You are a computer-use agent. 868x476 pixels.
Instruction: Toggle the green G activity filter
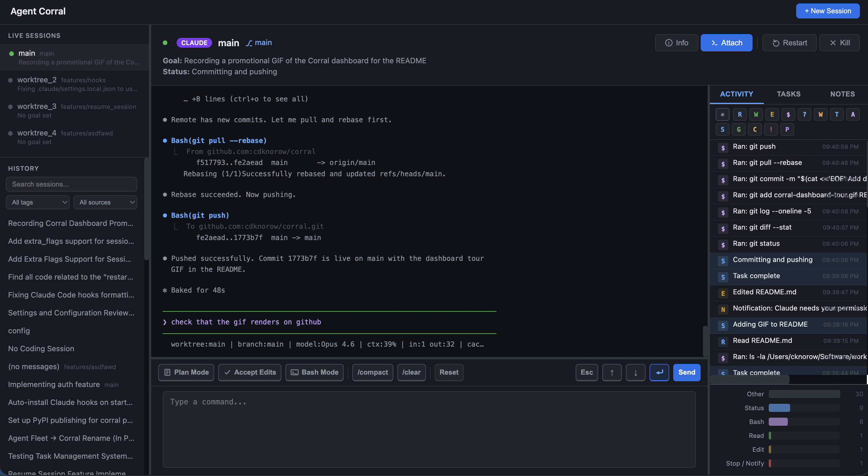tap(738, 129)
